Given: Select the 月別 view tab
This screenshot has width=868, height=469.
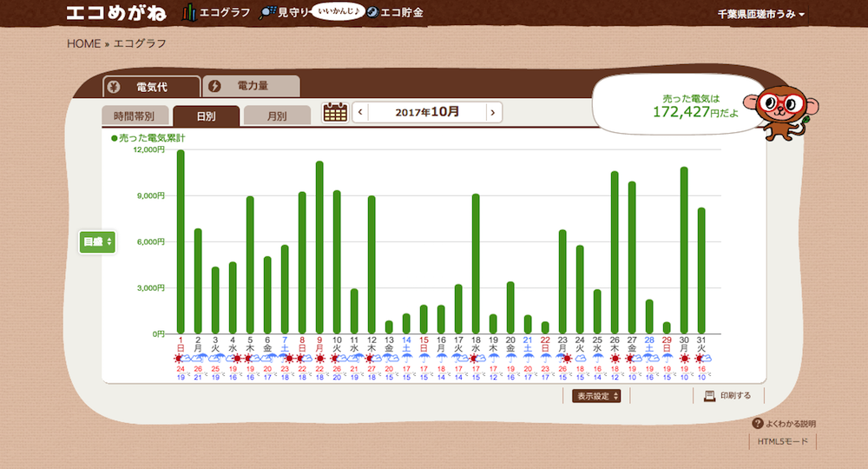Looking at the screenshot, I should [x=277, y=116].
